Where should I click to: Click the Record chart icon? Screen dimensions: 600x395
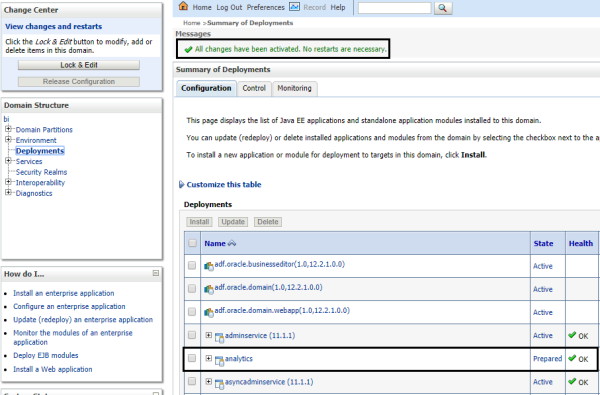(x=294, y=7)
